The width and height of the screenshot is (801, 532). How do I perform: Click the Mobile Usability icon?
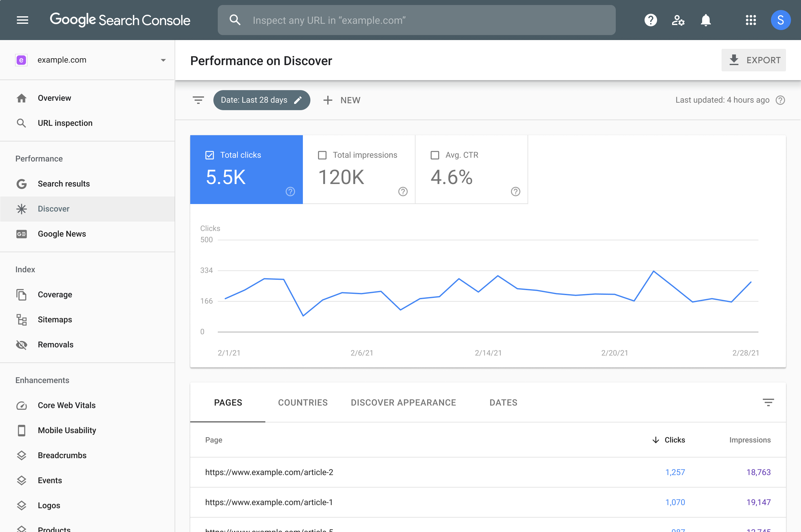click(21, 430)
